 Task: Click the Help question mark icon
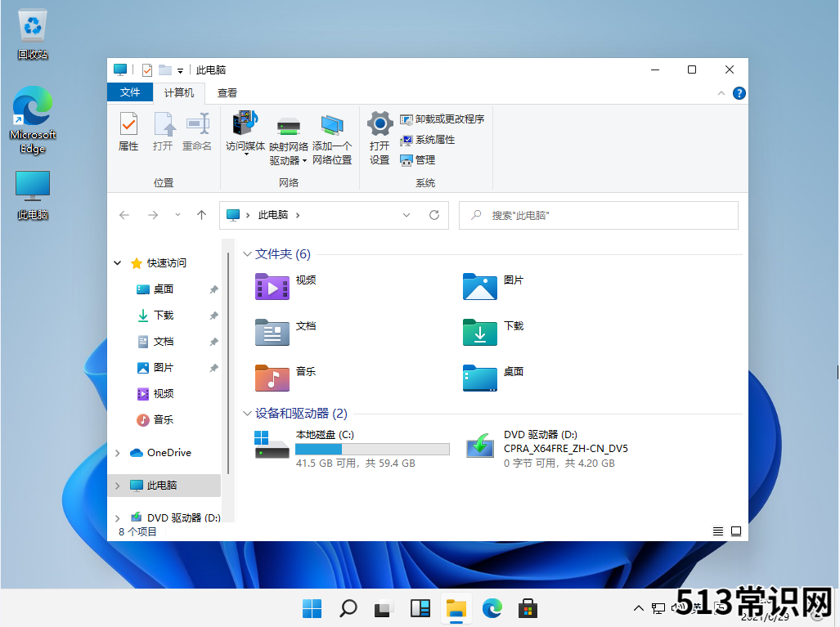(739, 93)
